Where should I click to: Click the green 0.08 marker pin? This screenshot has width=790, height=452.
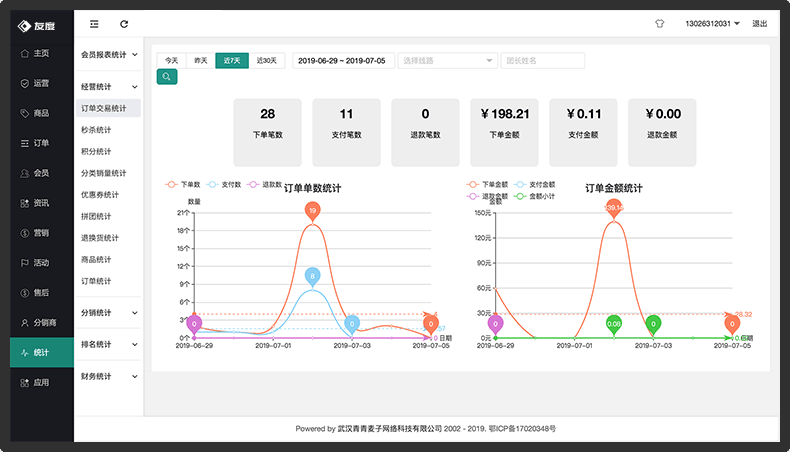(614, 325)
